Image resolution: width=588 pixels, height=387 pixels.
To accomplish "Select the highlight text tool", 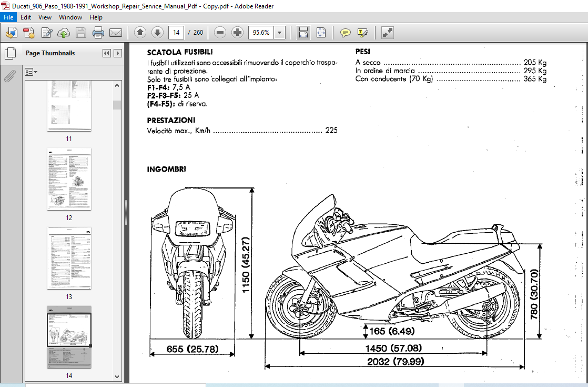I will [362, 33].
